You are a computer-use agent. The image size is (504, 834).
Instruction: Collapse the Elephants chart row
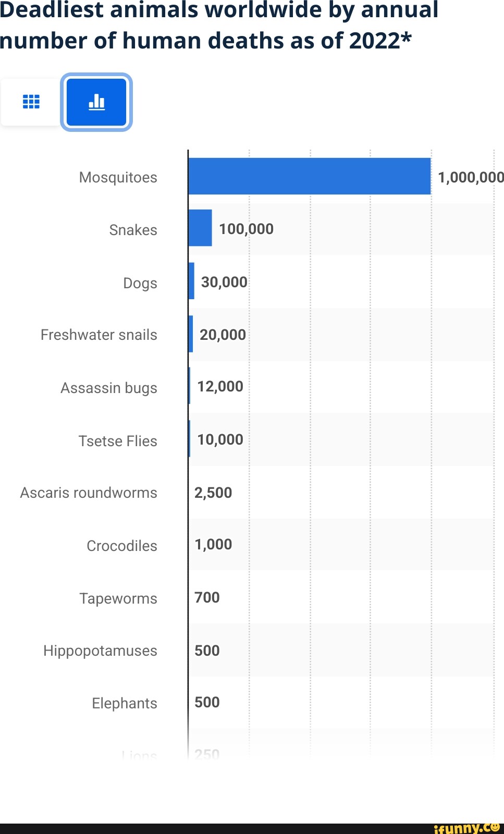[x=124, y=703]
